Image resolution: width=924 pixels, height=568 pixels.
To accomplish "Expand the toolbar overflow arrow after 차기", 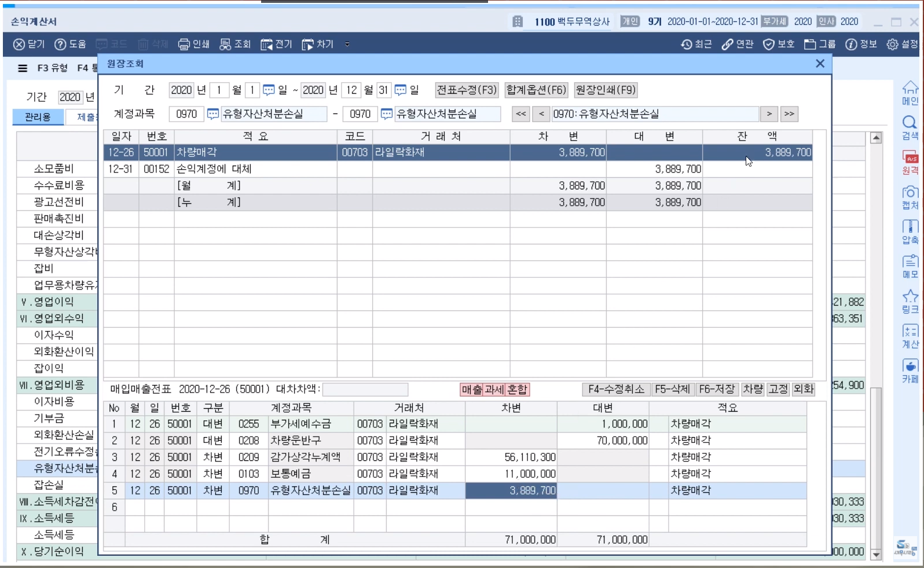I will [347, 45].
